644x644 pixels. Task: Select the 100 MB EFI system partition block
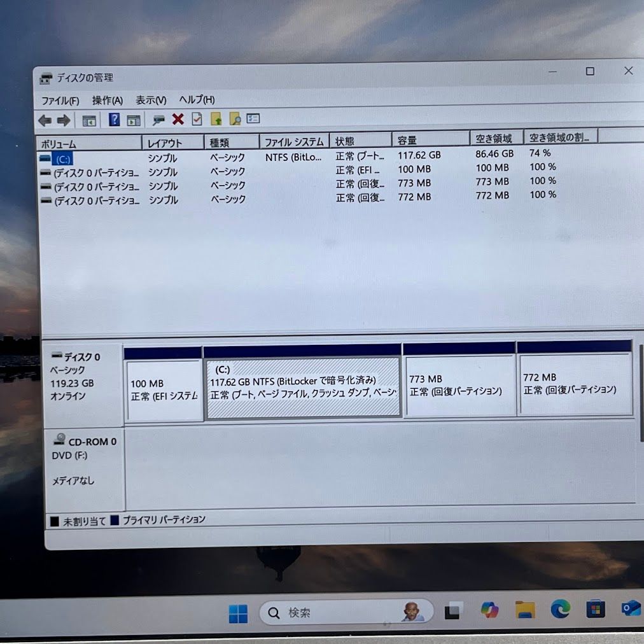pyautogui.click(x=164, y=390)
